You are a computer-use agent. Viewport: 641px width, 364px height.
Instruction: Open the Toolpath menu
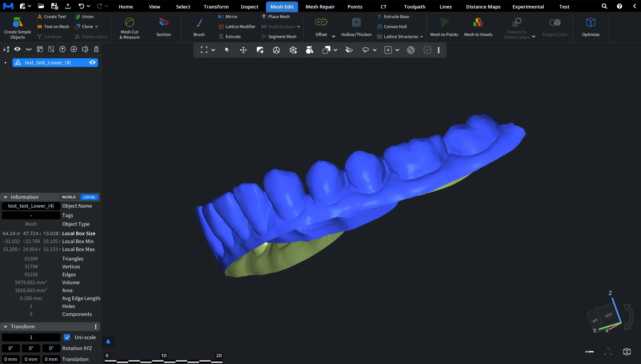(x=414, y=7)
